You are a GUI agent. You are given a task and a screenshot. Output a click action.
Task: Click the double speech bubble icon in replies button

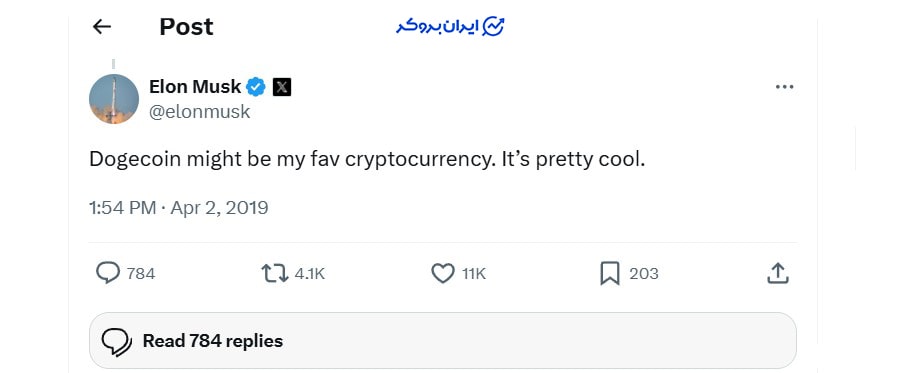tap(117, 342)
